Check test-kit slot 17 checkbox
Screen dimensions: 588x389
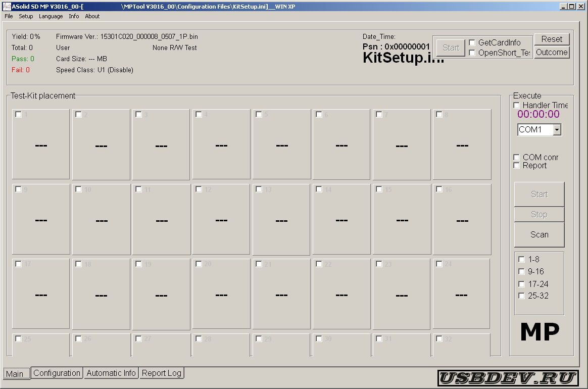(18, 264)
